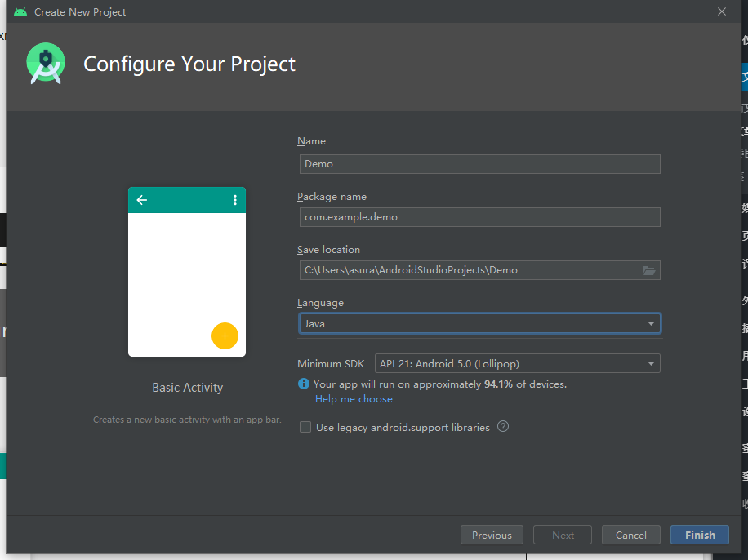748x560 pixels.
Task: Click the folder browse icon in Save location
Action: (x=649, y=270)
